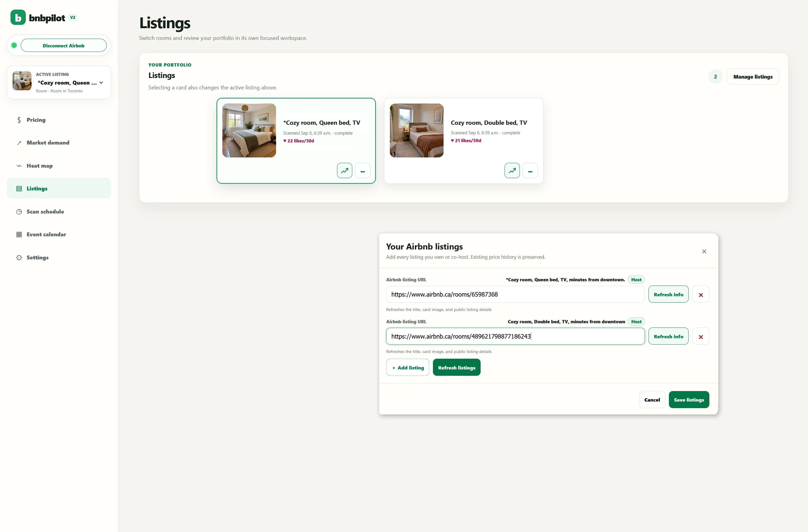This screenshot has width=808, height=532.
Task: Click "*Cozy room, Queen bed, TV" card title
Action: [x=321, y=123]
